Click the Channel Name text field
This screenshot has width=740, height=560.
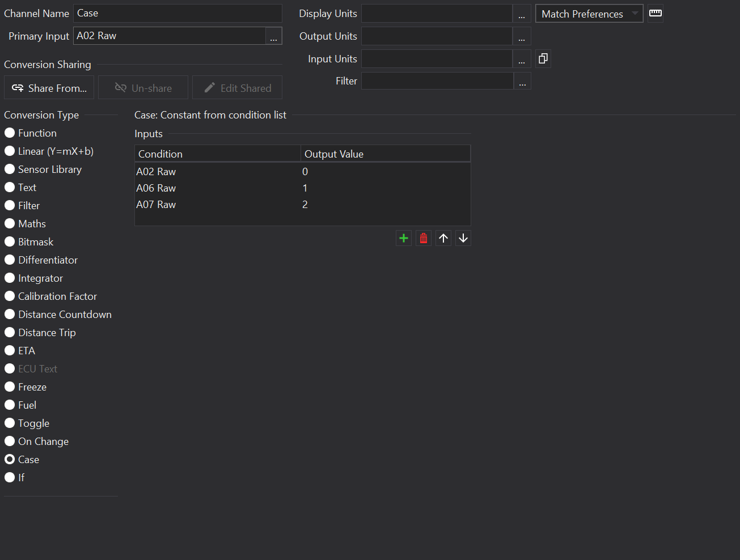click(x=177, y=14)
